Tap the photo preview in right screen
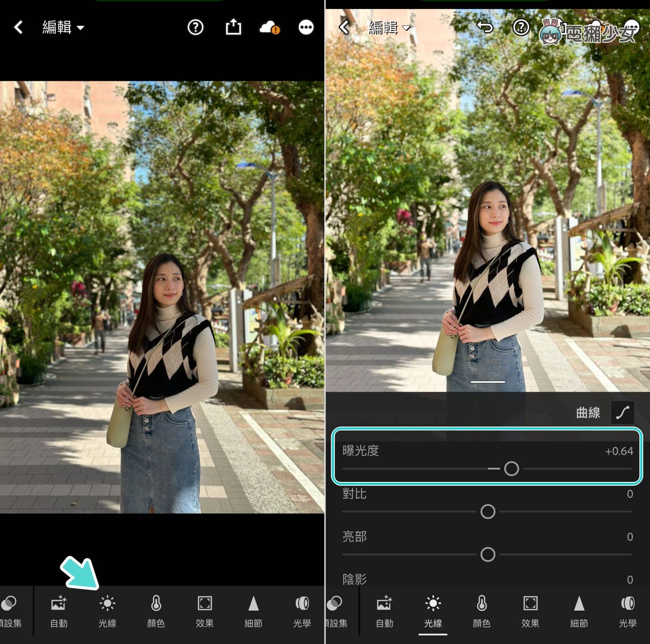The image size is (650, 644). click(488, 200)
